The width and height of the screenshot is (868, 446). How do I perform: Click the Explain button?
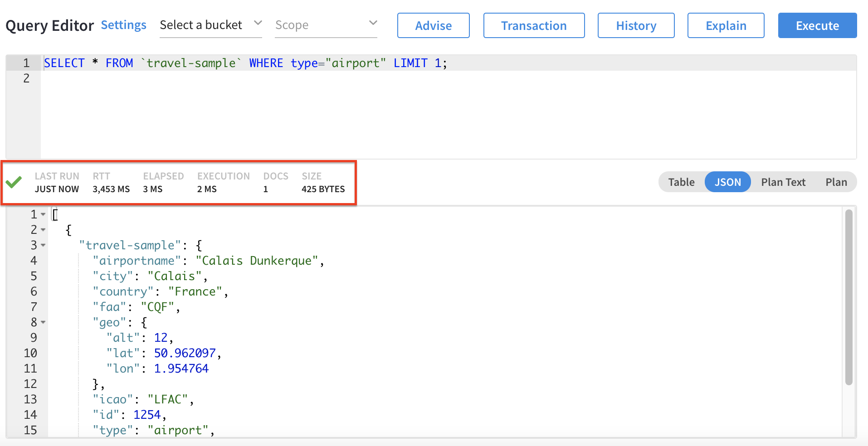pos(725,25)
